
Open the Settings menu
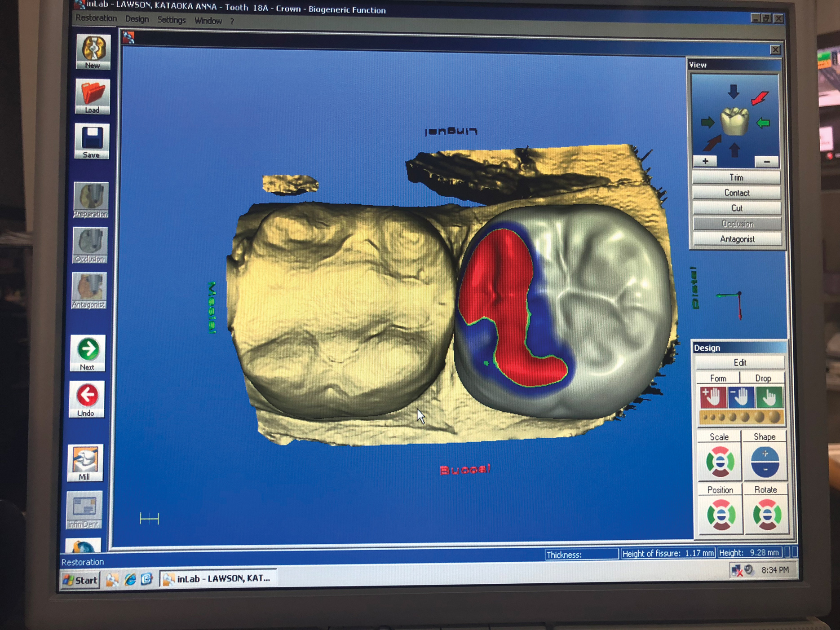[171, 20]
